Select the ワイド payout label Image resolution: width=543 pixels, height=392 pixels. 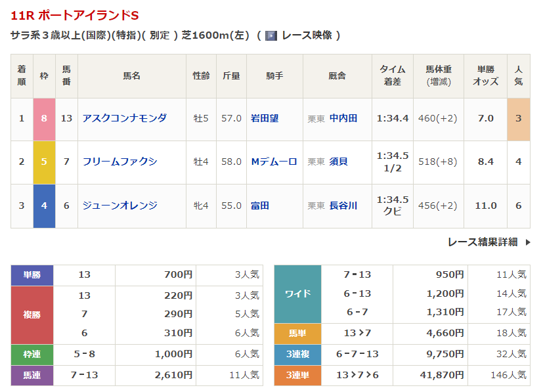coord(297,294)
